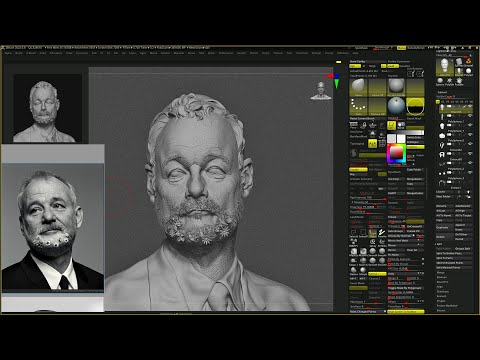Select the large bust tool thumbnail
This screenshot has height=360, width=480.
(x=445, y=67)
